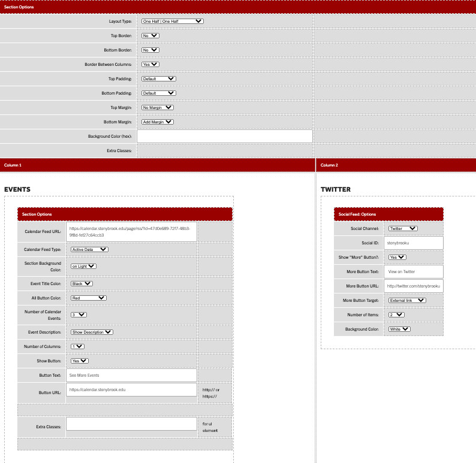Change the All Button Color dropdown
476x463 pixels.
click(x=88, y=297)
